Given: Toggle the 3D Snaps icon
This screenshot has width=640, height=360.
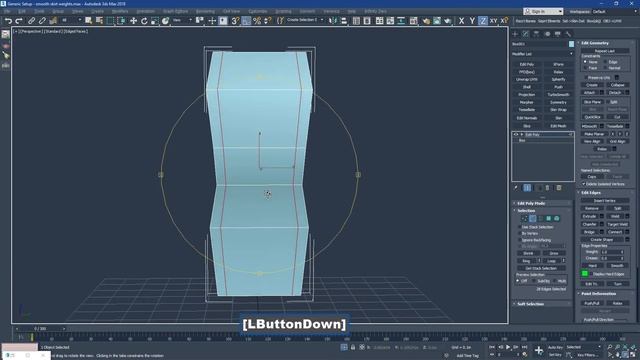Looking at the screenshot, I should tap(236, 20).
